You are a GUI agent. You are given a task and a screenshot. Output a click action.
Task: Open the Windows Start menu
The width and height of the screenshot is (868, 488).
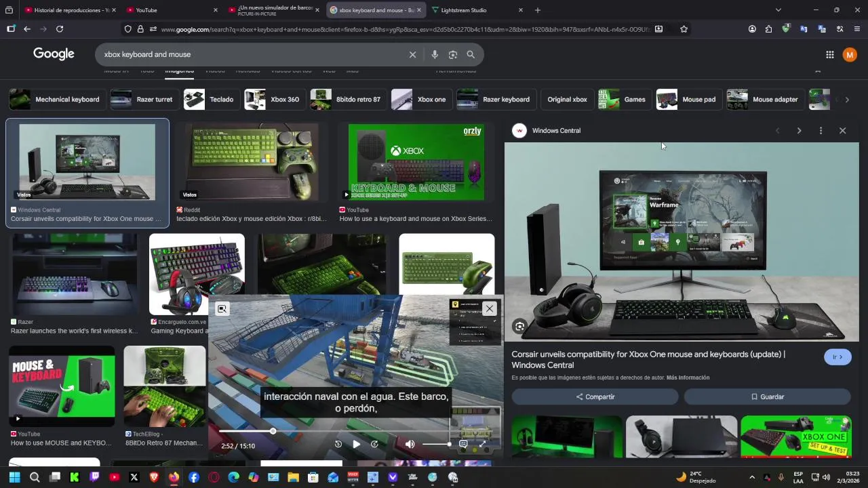(x=14, y=477)
